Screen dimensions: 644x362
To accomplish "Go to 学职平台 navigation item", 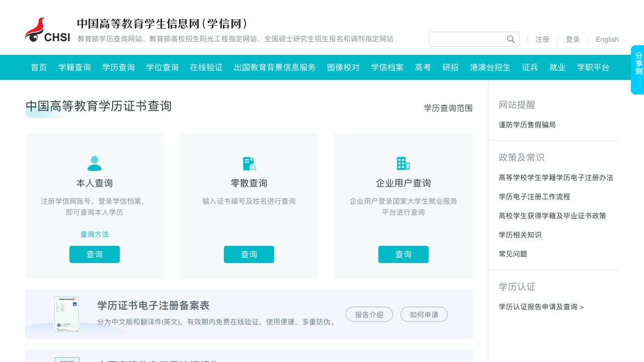I will pos(593,67).
